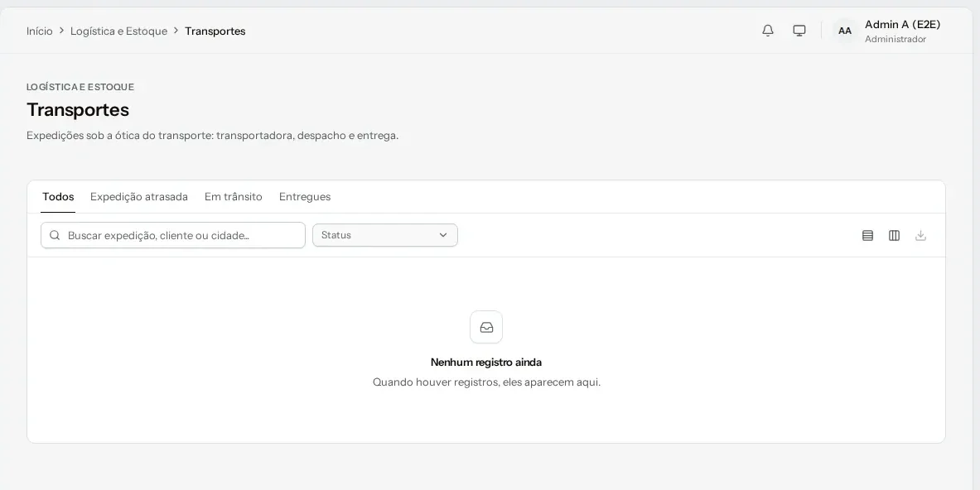Click the Transportes page heading
This screenshot has width=980, height=490.
coord(78,110)
